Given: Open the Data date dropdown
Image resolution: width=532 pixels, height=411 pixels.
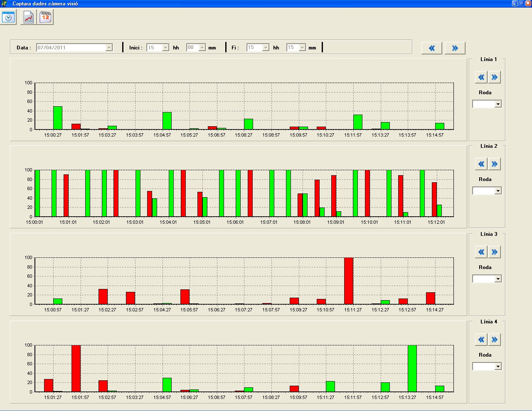Looking at the screenshot, I should [109, 48].
